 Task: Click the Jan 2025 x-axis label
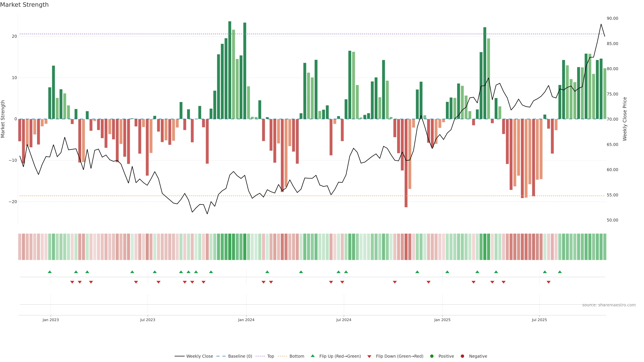442,320
